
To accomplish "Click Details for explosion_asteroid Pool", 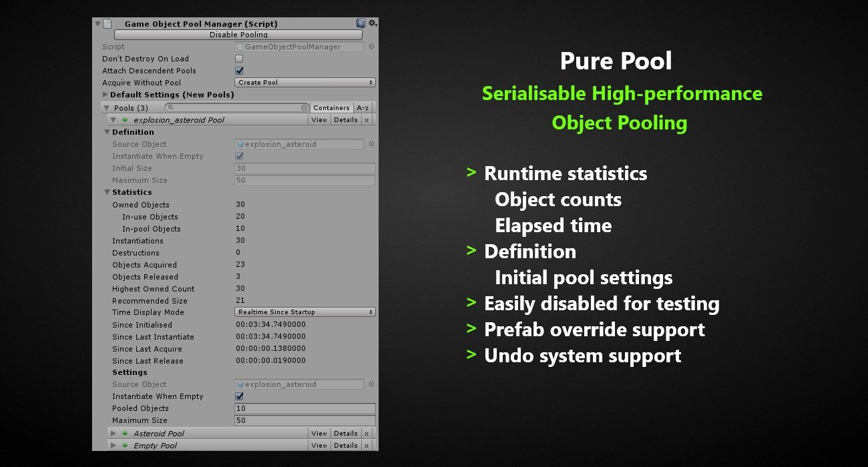I will click(x=346, y=120).
